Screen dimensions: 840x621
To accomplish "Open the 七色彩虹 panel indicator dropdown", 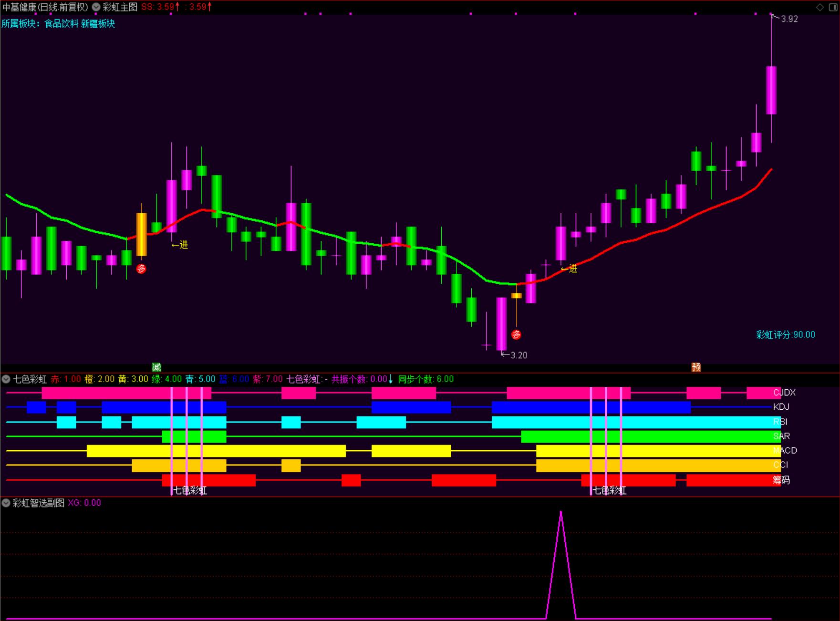I will click(6, 379).
